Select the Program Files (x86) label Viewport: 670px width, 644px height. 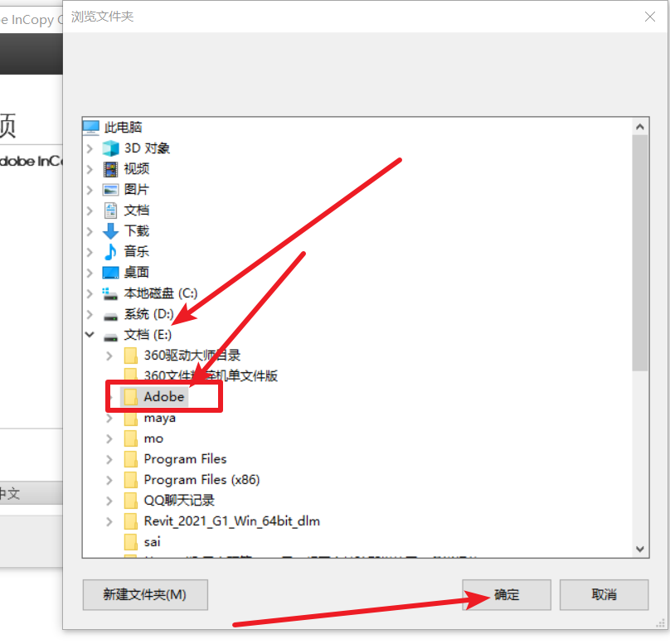tap(201, 480)
